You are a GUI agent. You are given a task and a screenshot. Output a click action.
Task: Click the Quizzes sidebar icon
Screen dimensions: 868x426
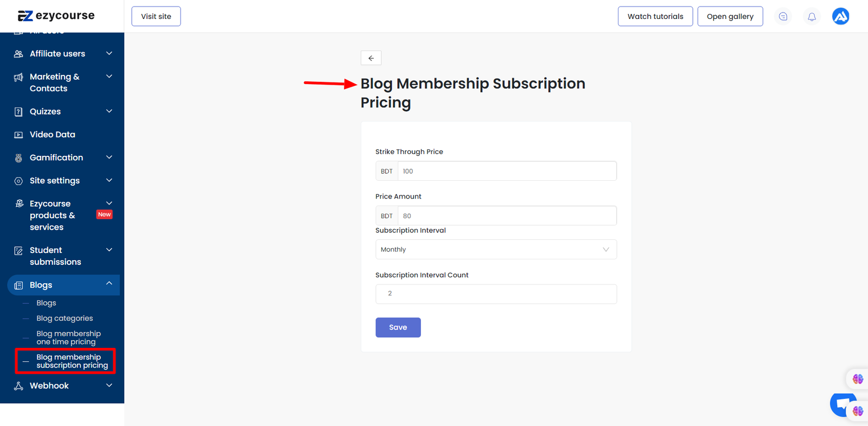18,112
